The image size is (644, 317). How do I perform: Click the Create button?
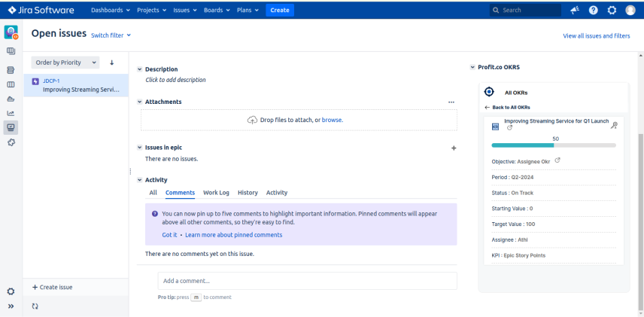point(280,11)
